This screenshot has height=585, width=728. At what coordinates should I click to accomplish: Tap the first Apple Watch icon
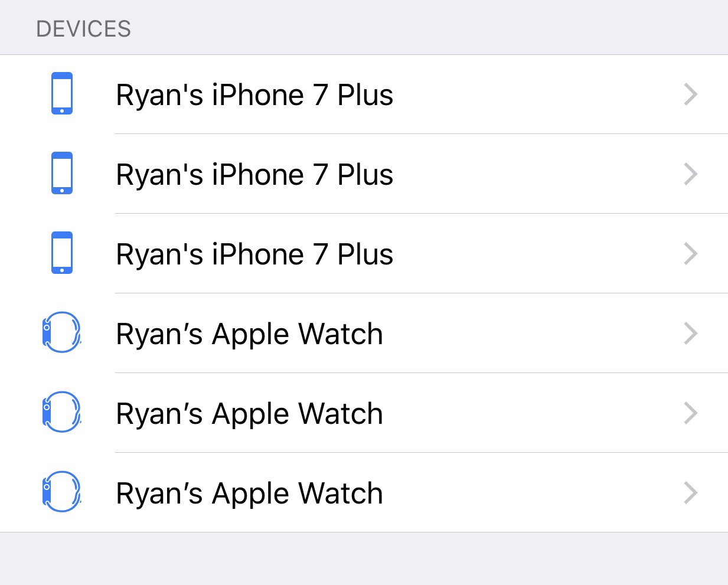point(61,333)
